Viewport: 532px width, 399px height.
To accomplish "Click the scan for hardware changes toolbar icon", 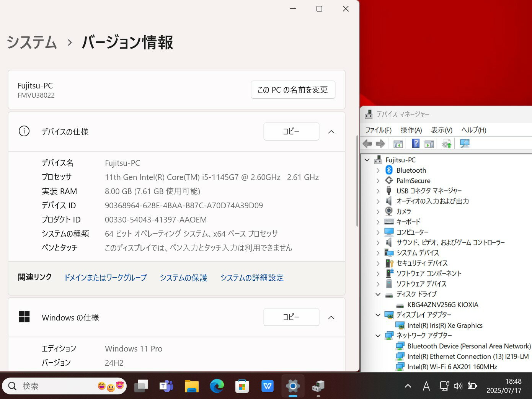I will pos(465,144).
